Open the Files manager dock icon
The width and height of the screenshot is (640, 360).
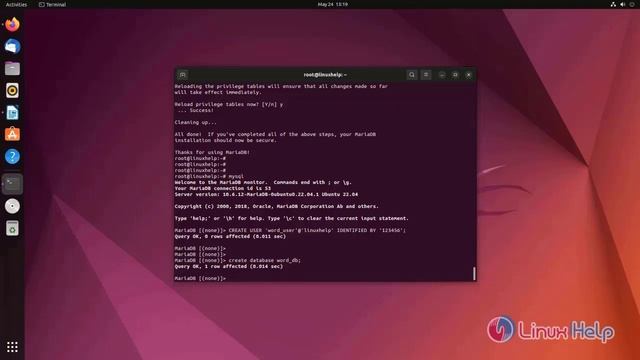12,69
